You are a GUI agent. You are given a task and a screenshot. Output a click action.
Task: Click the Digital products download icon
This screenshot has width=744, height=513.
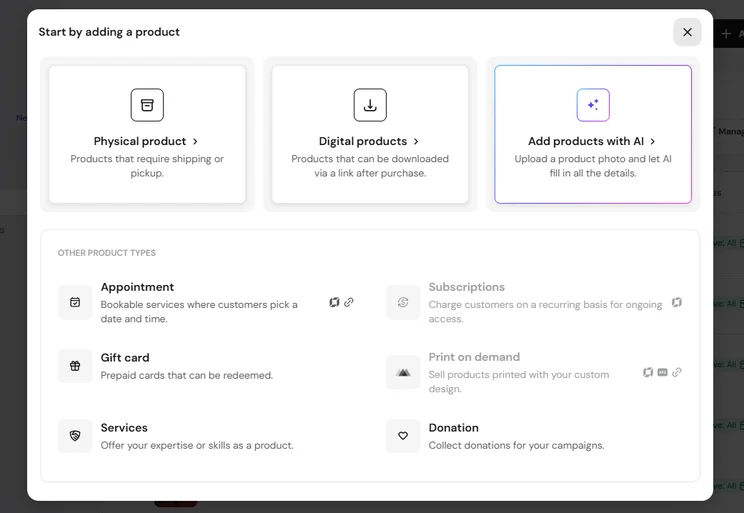tap(370, 105)
